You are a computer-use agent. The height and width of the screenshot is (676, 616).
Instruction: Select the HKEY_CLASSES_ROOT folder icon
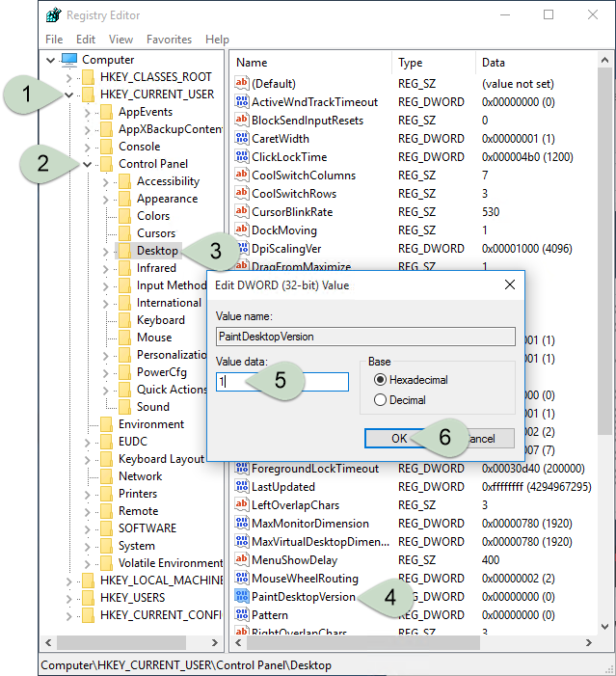point(88,77)
